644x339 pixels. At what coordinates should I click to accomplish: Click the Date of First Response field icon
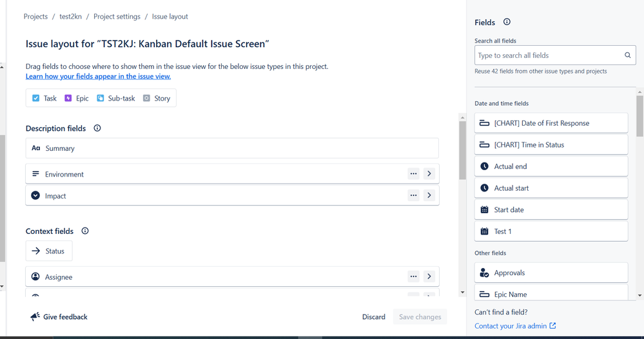(485, 123)
